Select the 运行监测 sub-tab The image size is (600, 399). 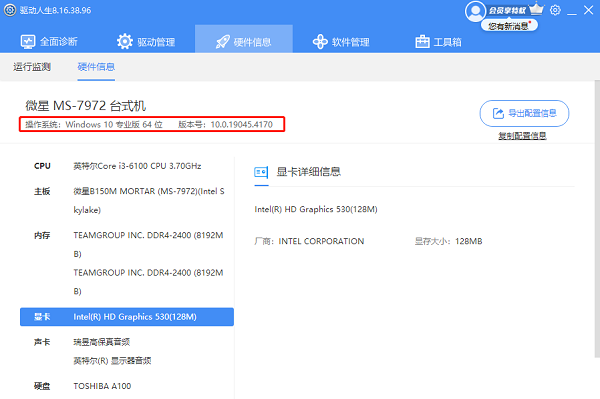[32, 67]
